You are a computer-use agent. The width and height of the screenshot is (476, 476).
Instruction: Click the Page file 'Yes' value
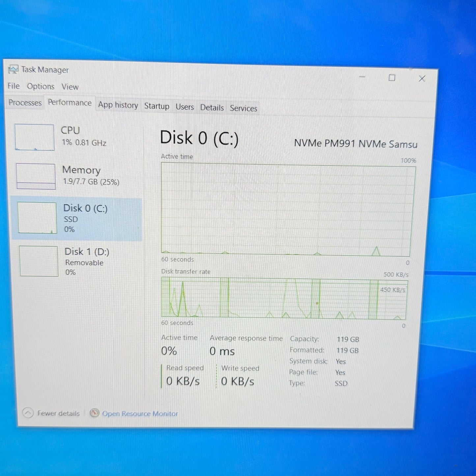tap(340, 372)
